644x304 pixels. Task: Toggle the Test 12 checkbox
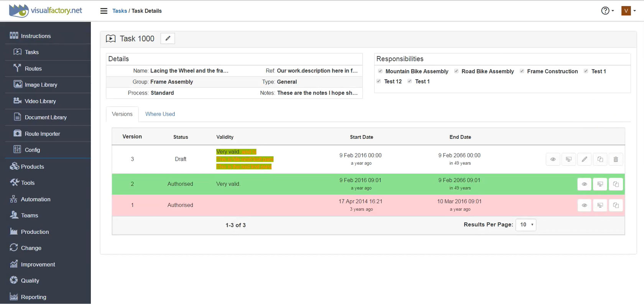click(379, 81)
